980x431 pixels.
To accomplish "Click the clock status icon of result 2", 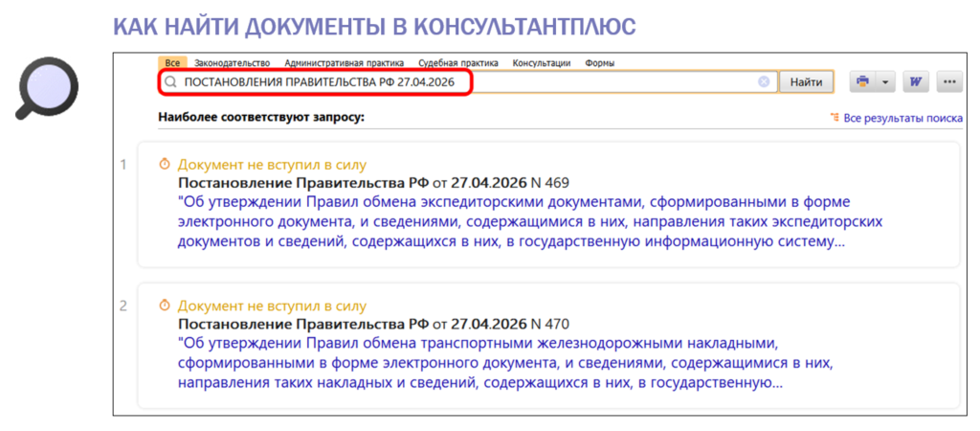I will coord(165,306).
